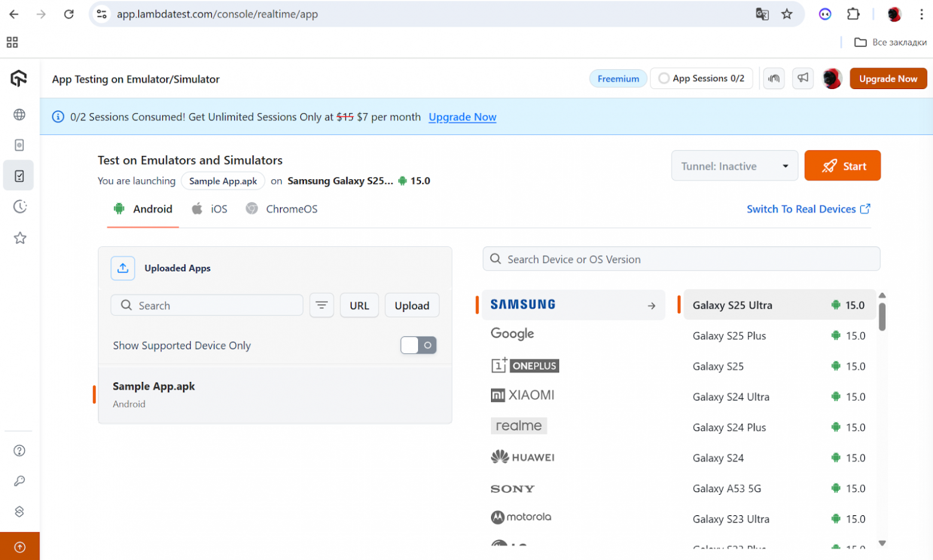
Task: Select the app testing clipboard sidebar icon
Action: point(19,176)
